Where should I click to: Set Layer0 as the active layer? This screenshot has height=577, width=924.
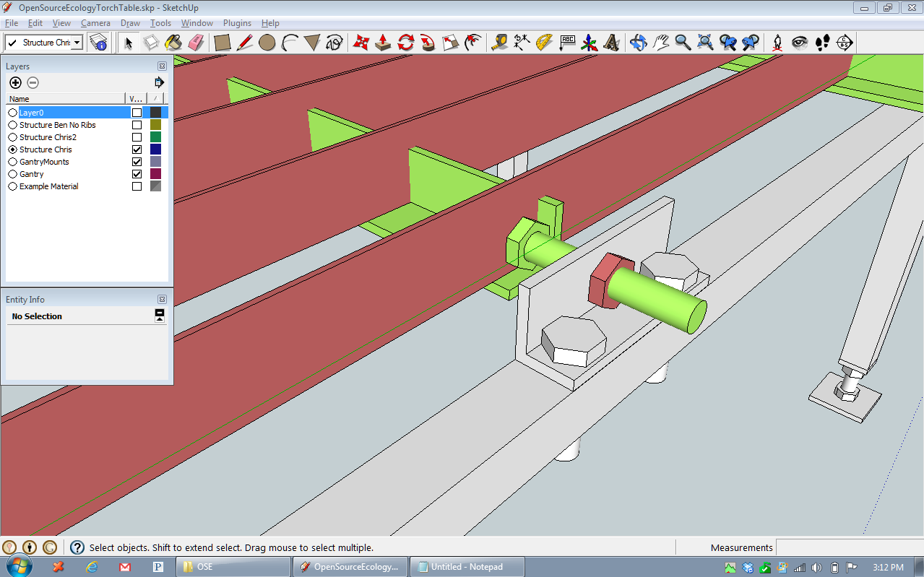point(12,113)
